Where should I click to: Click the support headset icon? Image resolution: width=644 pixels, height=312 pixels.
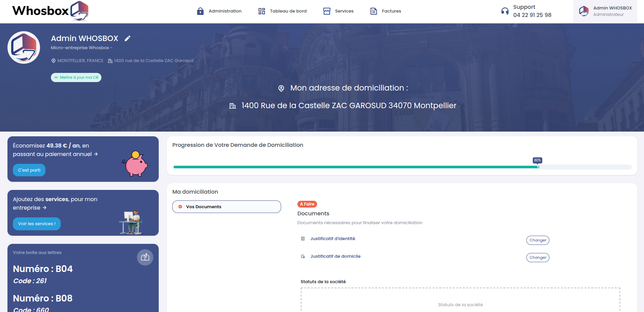[x=505, y=11]
